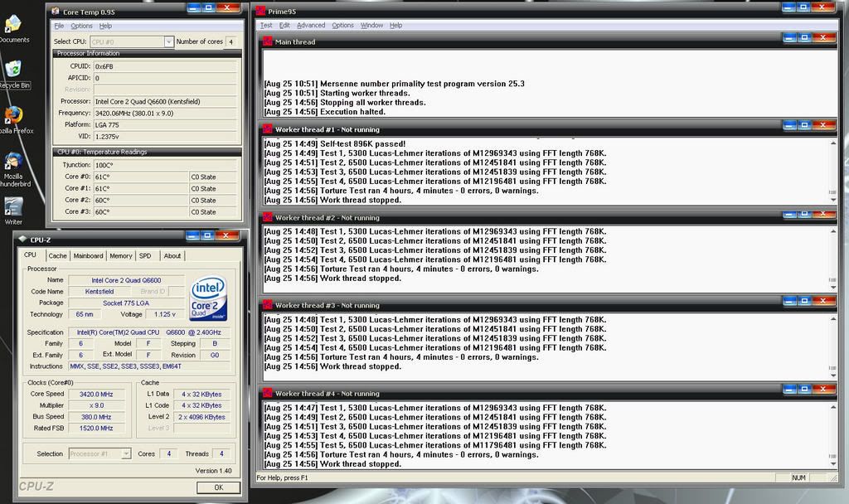Minimize the Core Temp window
849x504 pixels.
pyautogui.click(x=194, y=7)
